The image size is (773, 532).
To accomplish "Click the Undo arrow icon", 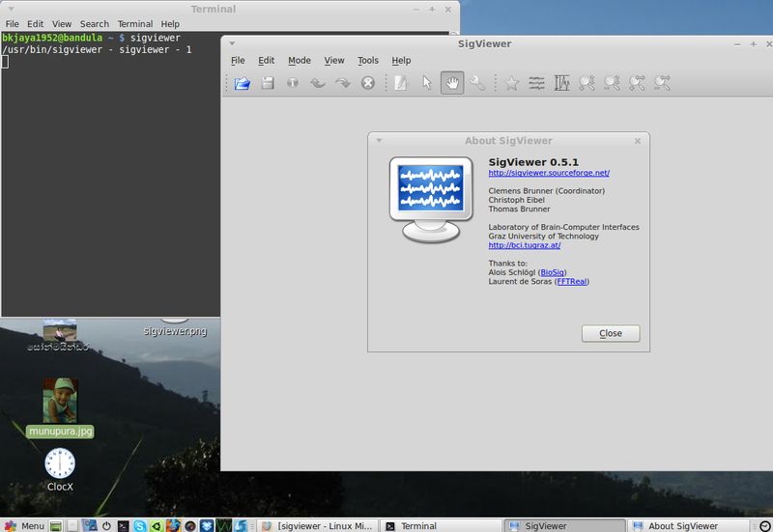I will [x=318, y=83].
